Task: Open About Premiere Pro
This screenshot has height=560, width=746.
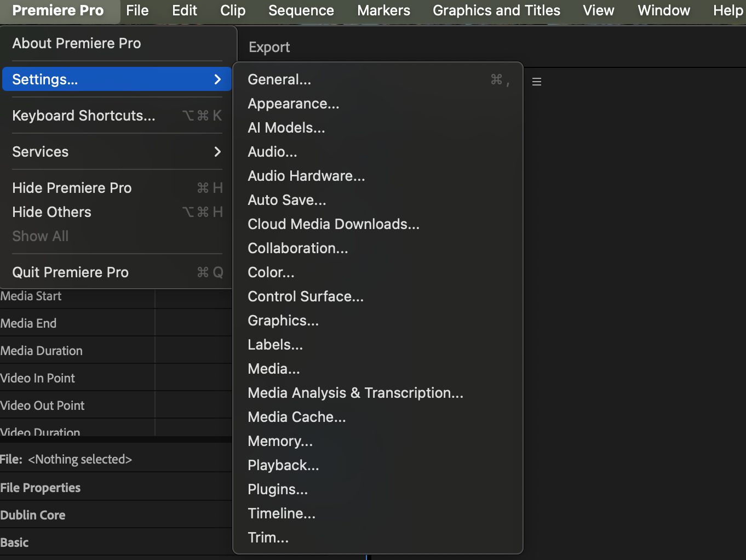Action: pyautogui.click(x=77, y=43)
